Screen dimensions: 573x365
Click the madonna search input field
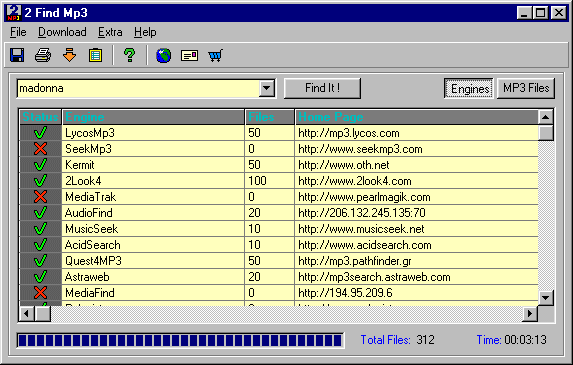tap(138, 88)
